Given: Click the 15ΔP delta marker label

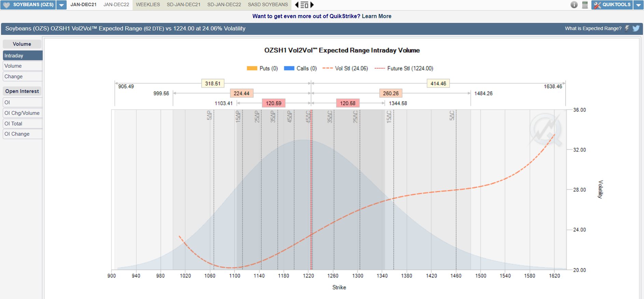Looking at the screenshot, I should 238,117.
